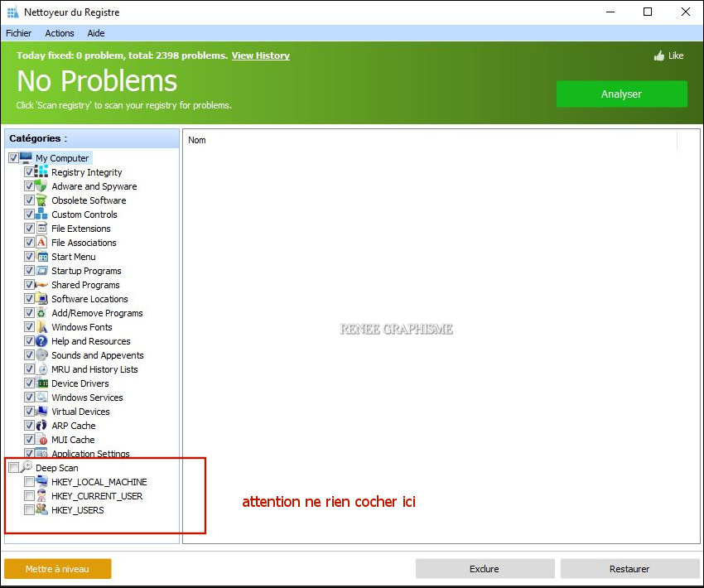The image size is (704, 588).
Task: Click the Shared Programs handshake icon
Action: click(41, 285)
